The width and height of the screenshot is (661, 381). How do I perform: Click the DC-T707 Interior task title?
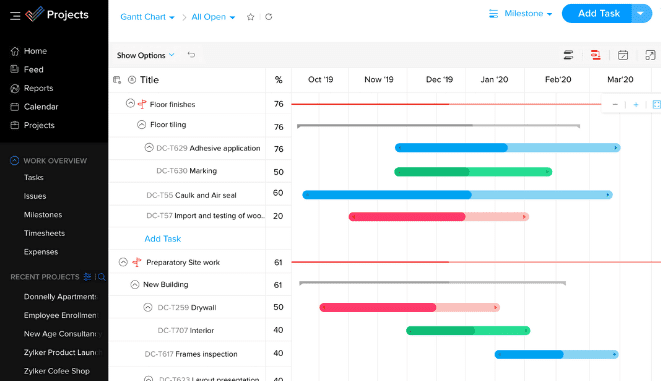coord(186,330)
